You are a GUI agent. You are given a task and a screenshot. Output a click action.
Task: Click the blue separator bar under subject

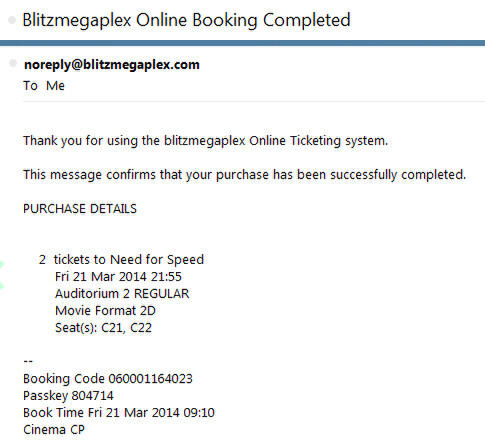pyautogui.click(x=242, y=43)
